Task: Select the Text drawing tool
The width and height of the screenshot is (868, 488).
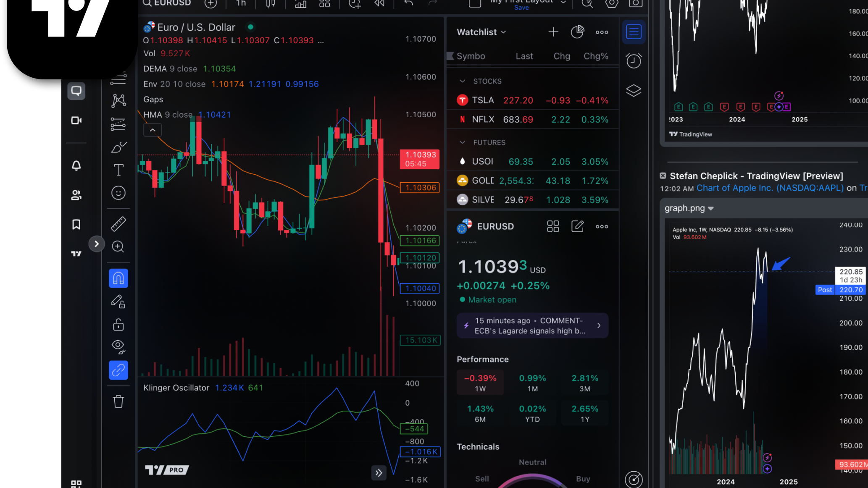Action: click(x=118, y=170)
